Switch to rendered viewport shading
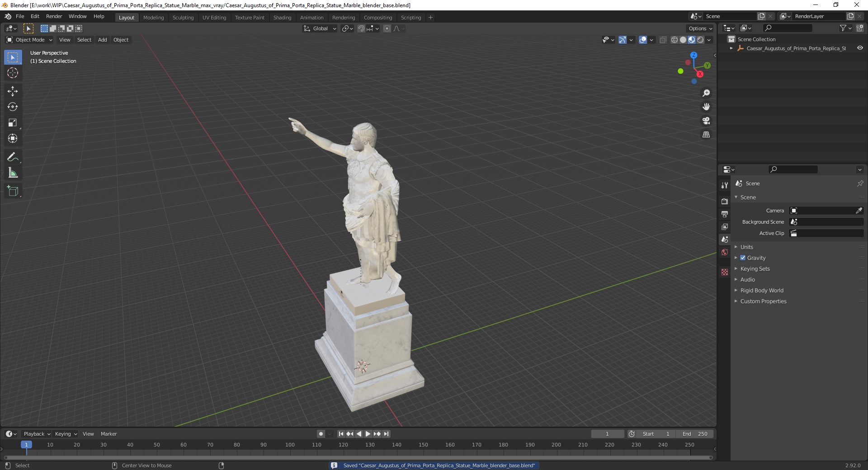Image resolution: width=868 pixels, height=470 pixels. coord(700,40)
